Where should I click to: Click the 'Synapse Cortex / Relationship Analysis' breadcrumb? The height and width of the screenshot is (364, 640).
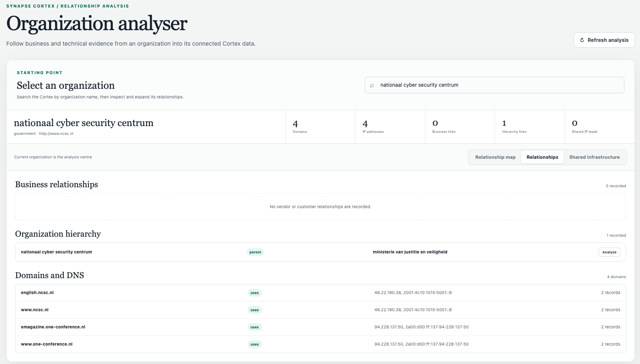67,6
